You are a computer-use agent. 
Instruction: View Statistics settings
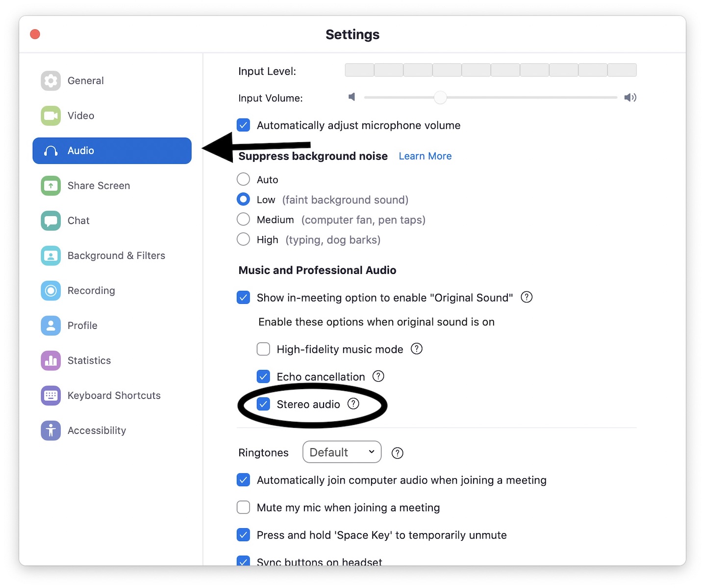(x=112, y=361)
